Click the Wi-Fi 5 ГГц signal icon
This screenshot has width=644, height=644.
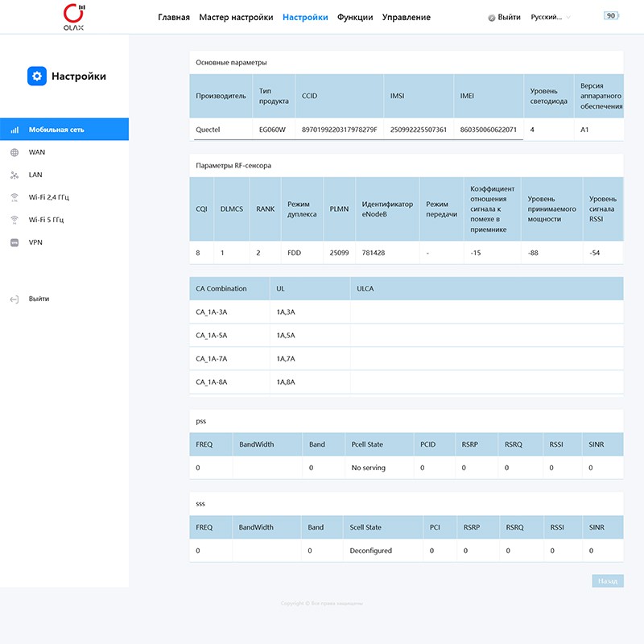(14, 220)
